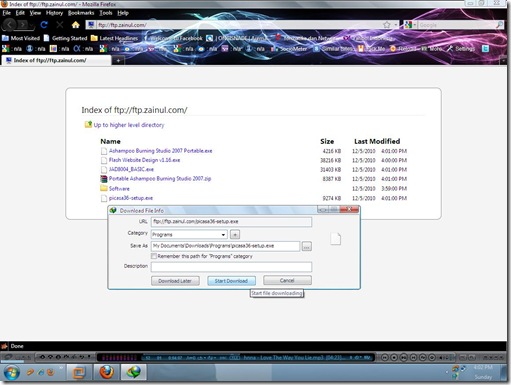
Task: Open the Latest Headlines bookmark feed
Action: click(x=115, y=38)
